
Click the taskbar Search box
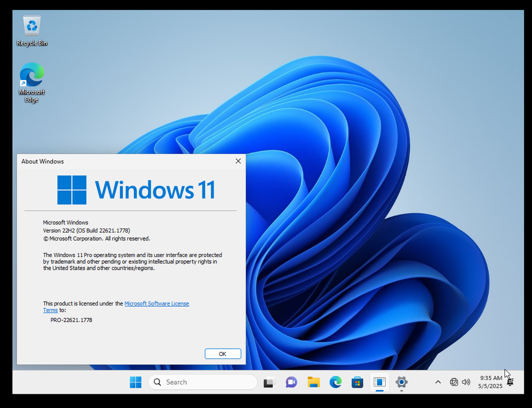[x=202, y=382]
